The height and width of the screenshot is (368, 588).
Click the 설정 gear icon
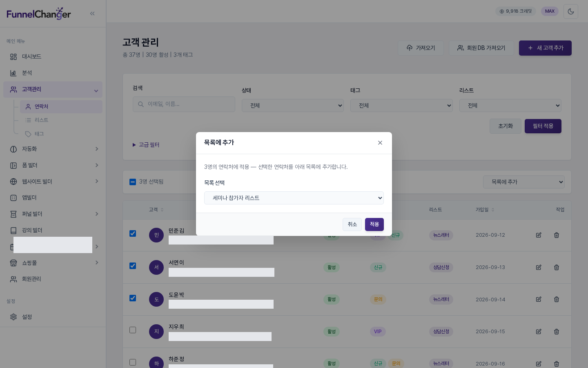point(13,317)
